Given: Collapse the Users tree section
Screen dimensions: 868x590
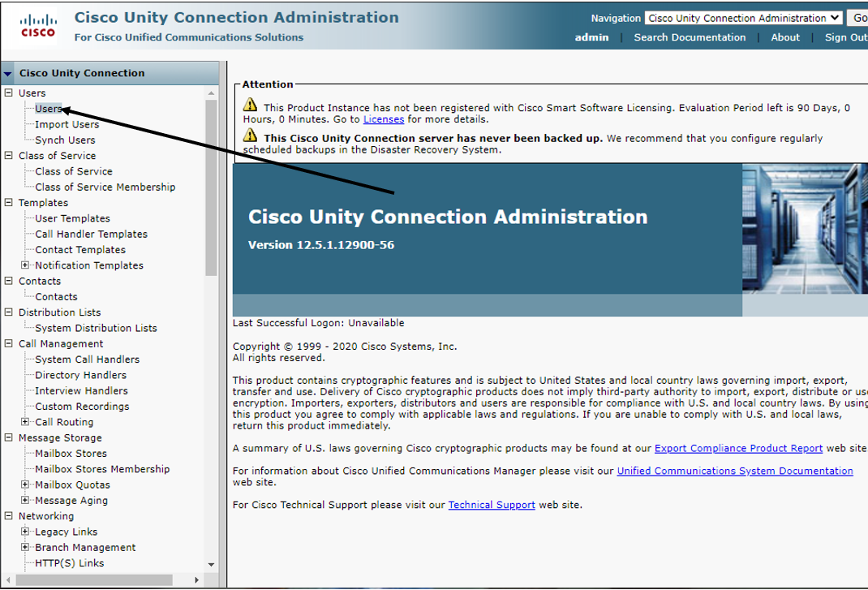Looking at the screenshot, I should click(x=9, y=93).
